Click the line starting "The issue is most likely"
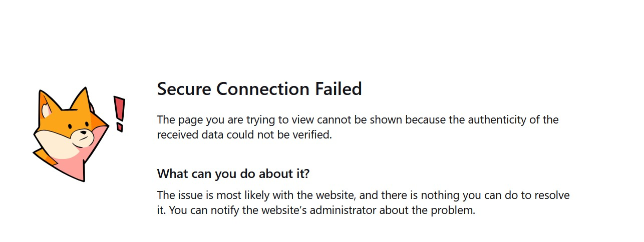 click(x=363, y=195)
